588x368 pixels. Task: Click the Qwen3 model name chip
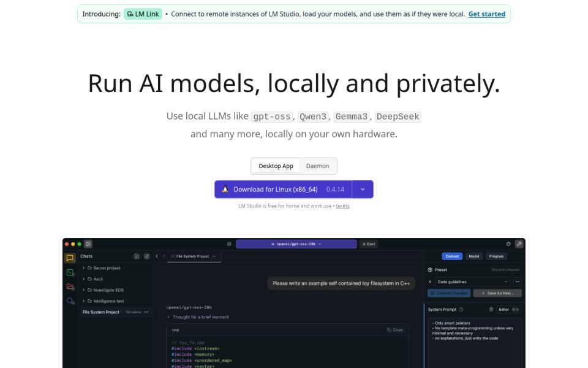coord(313,117)
